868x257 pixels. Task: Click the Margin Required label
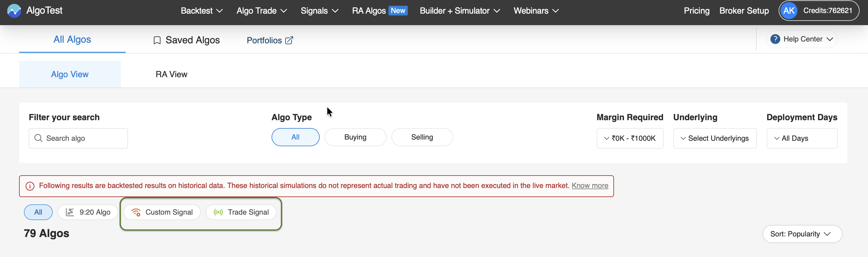click(x=630, y=117)
